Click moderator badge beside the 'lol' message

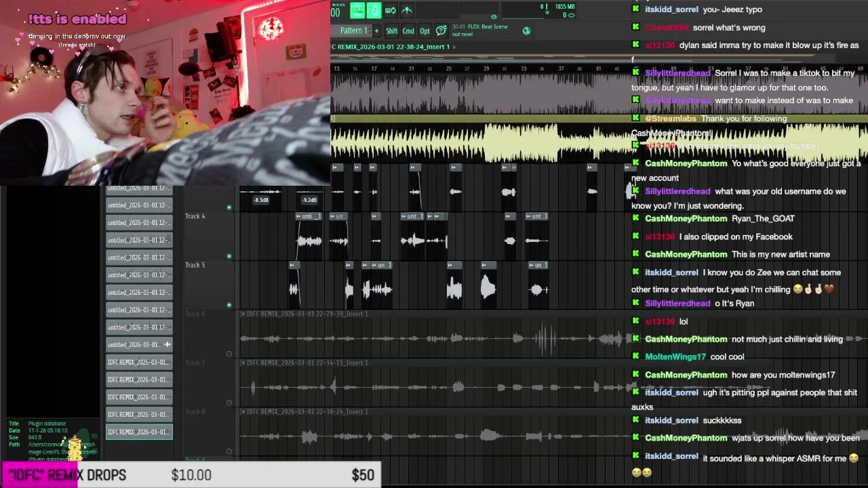coord(636,321)
